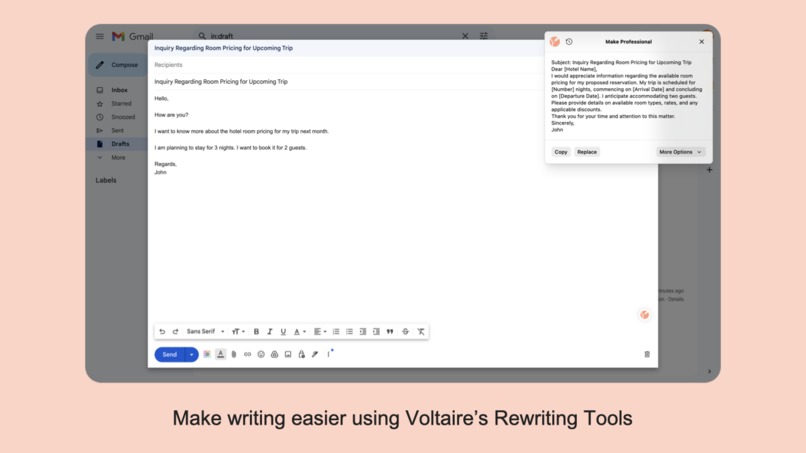Discard the draft with the trash icon
The width and height of the screenshot is (806, 453).
(x=647, y=354)
